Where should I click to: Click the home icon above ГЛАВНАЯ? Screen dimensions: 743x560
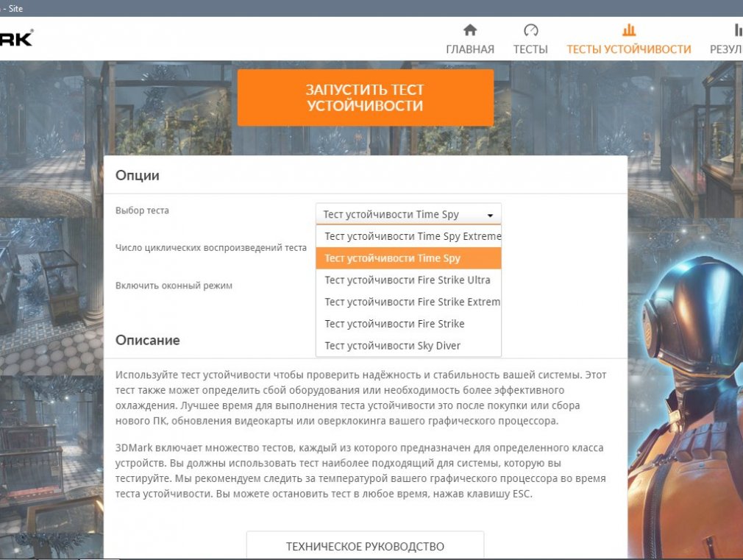pyautogui.click(x=469, y=30)
